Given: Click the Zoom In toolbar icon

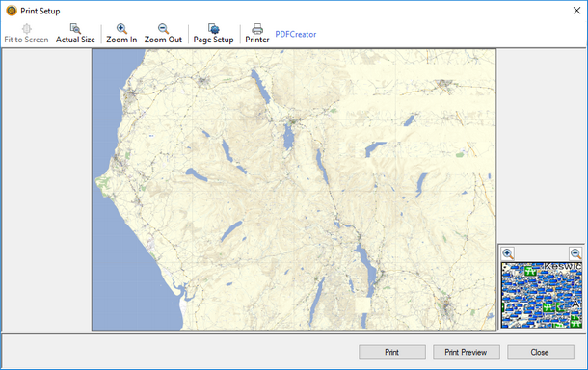Looking at the screenshot, I should tap(121, 29).
